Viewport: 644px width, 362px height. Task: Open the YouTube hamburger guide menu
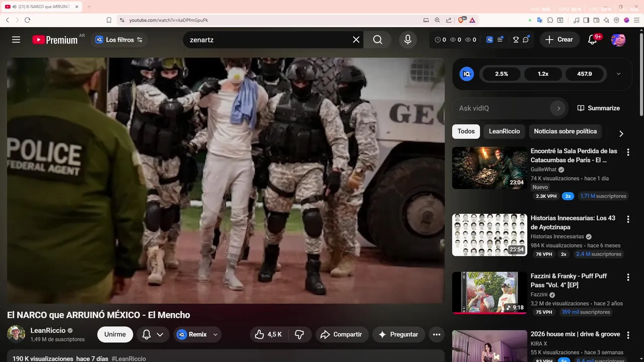(x=16, y=40)
